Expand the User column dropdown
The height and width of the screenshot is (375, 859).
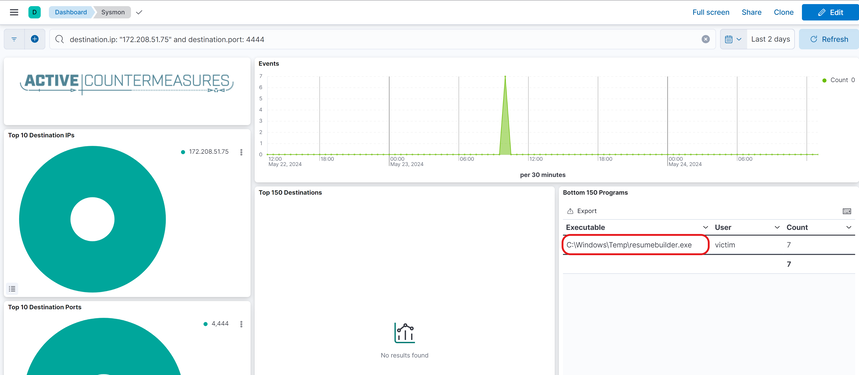pos(776,227)
